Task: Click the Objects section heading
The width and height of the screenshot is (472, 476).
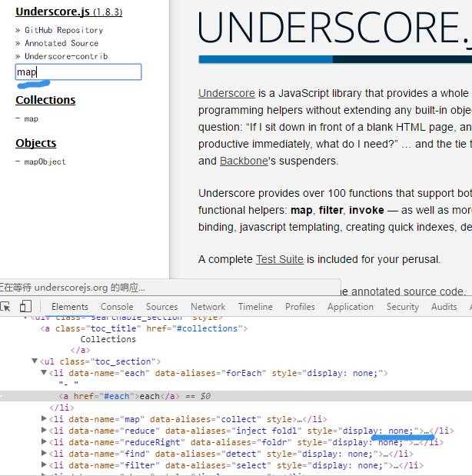Action: 36,143
